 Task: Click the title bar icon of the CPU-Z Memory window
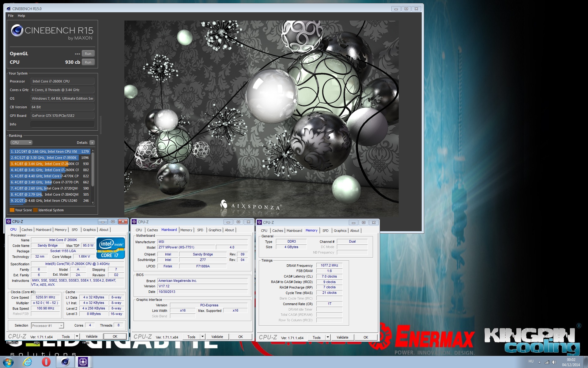coord(259,222)
